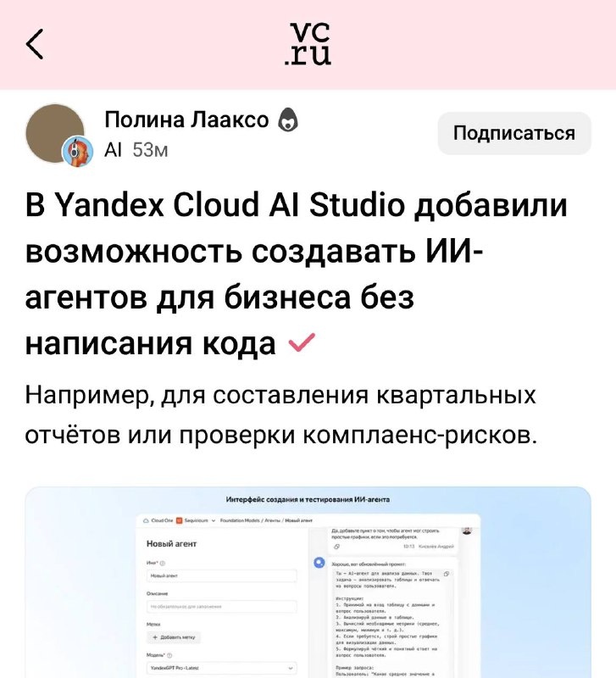Go back with the left arrow

click(x=35, y=44)
